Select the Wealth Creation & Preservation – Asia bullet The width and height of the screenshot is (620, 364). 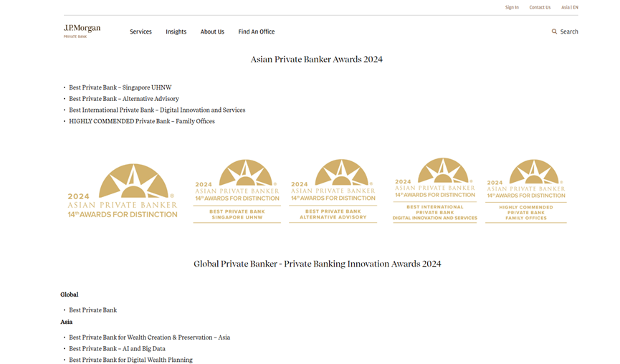(150, 337)
